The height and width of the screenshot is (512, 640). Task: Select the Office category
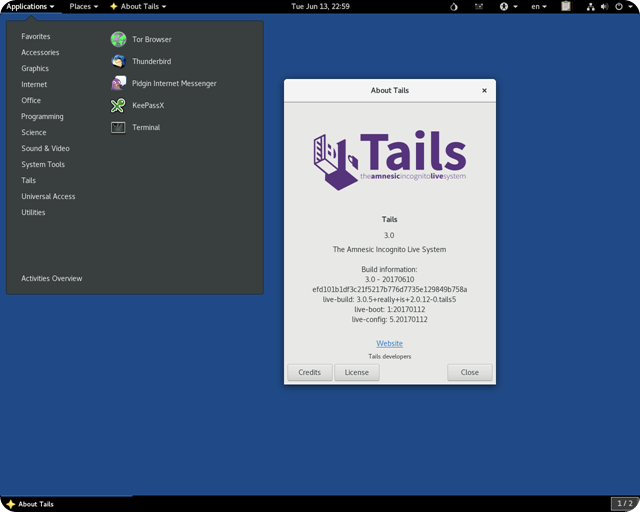[x=31, y=100]
